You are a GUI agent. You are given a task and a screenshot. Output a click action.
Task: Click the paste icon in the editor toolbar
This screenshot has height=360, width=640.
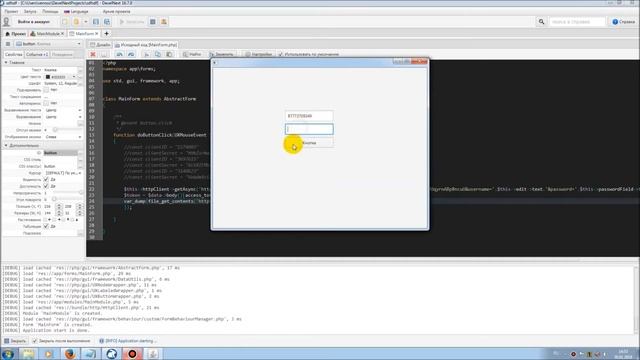[x=169, y=54]
